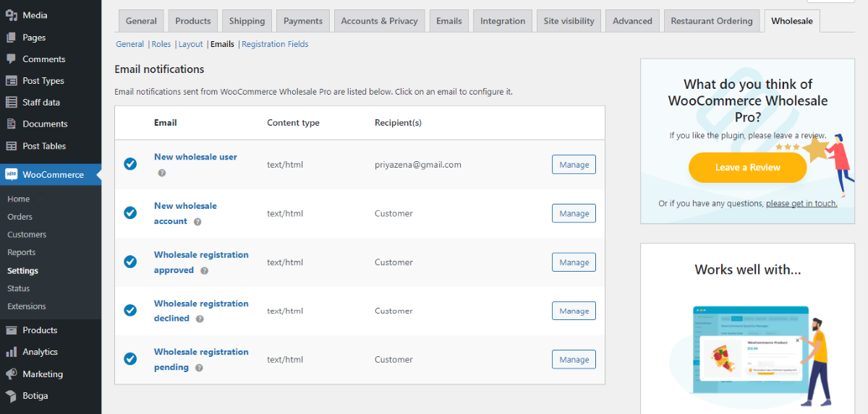Open the New wholesale user email link
Viewport: 868px width, 414px height.
(x=195, y=157)
